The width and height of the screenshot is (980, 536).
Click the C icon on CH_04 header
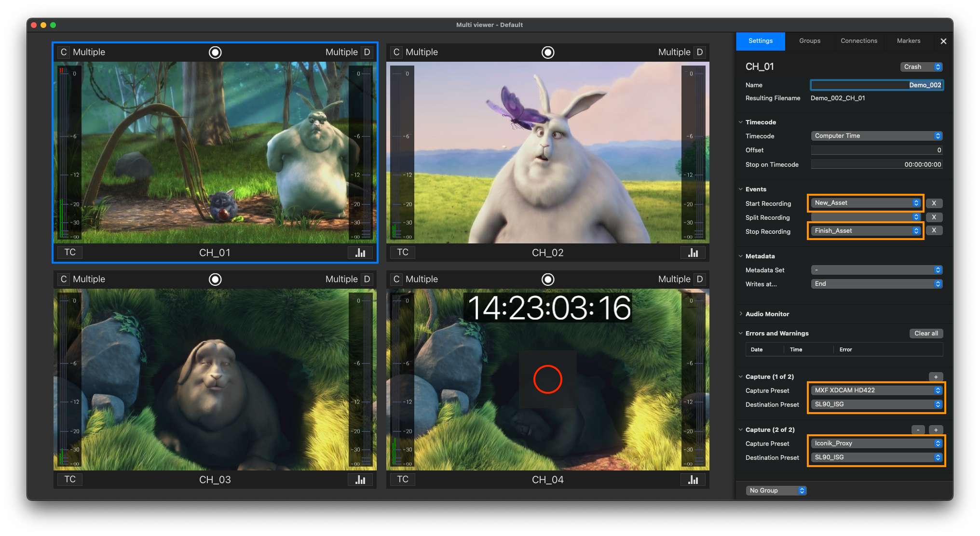click(x=396, y=279)
